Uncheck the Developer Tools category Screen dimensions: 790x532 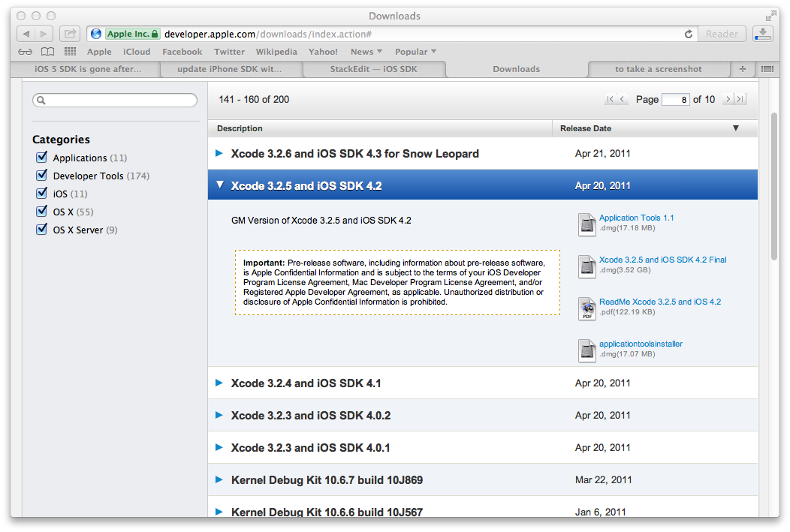click(x=41, y=175)
